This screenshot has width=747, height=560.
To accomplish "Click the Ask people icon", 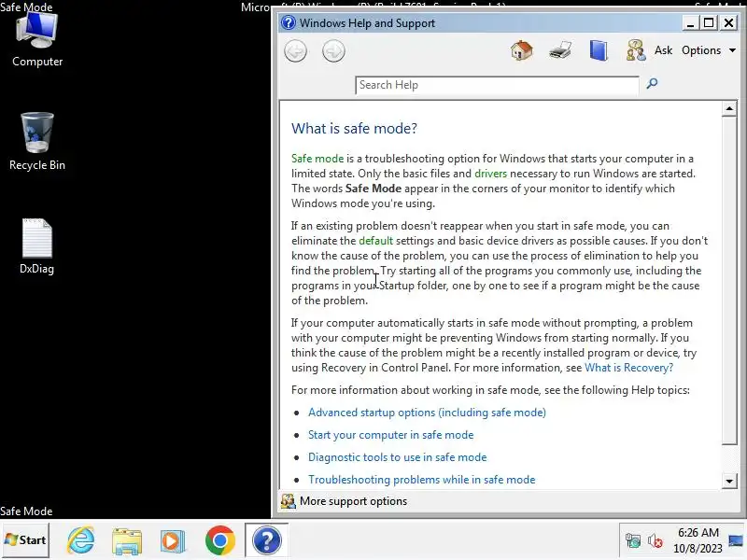I will 636,50.
